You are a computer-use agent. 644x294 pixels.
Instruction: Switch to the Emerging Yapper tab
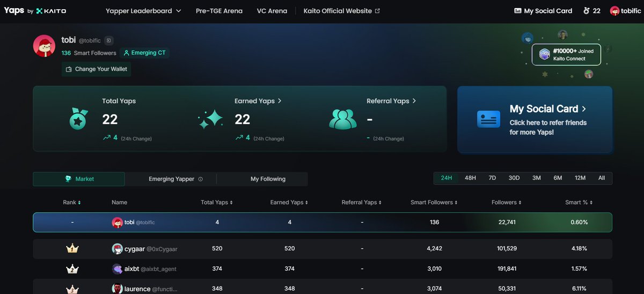(171, 179)
